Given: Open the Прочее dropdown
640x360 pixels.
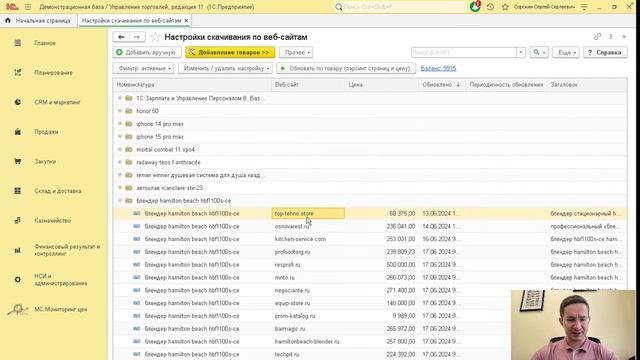Looking at the screenshot, I should click(x=296, y=52).
